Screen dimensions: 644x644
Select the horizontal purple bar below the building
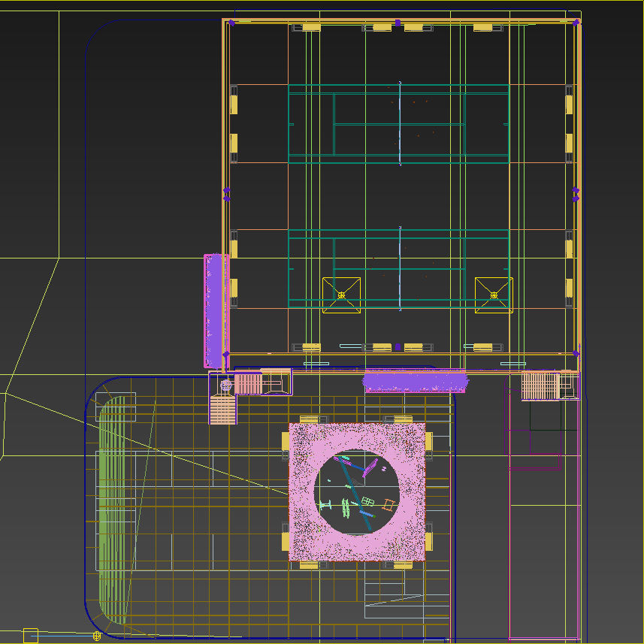pos(415,382)
